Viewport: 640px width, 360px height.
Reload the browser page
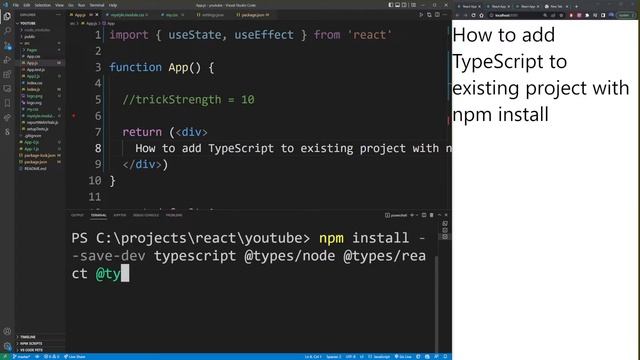tap(473, 15)
